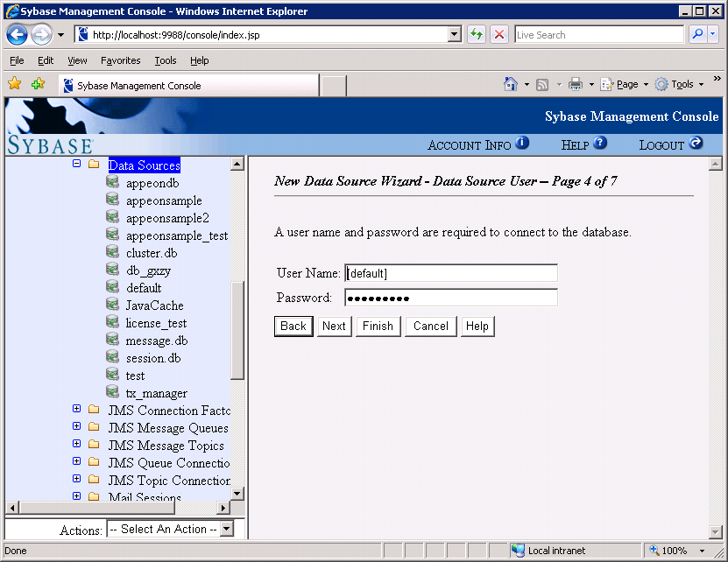Open the zoom level dropdown arrow
This screenshot has width=728, height=562.
coord(702,551)
